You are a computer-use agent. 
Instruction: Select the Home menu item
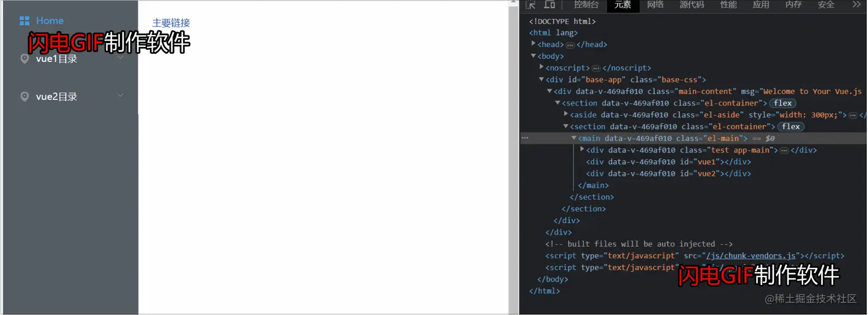coord(69,21)
